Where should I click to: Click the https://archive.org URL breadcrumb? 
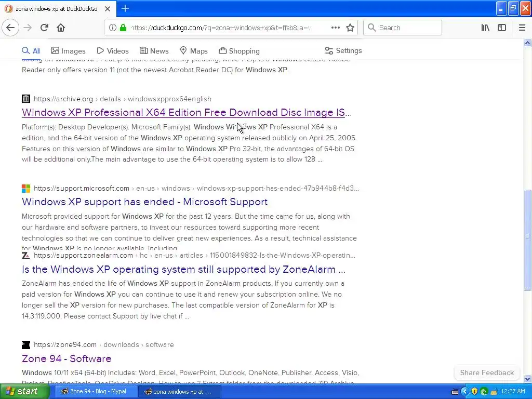pos(63,99)
